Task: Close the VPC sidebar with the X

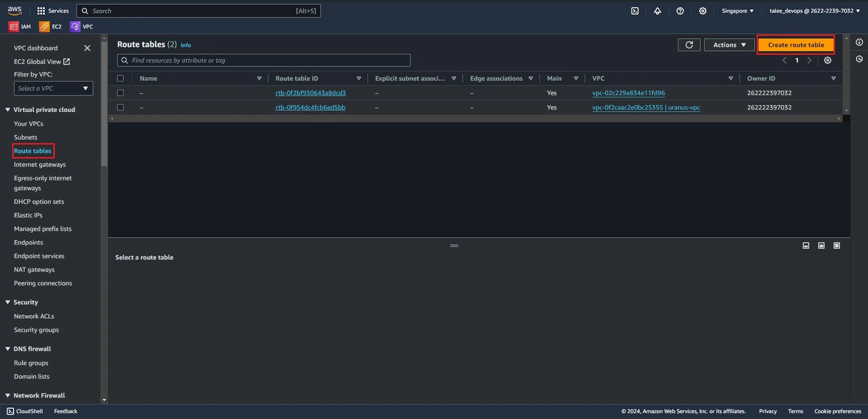Action: 87,48
